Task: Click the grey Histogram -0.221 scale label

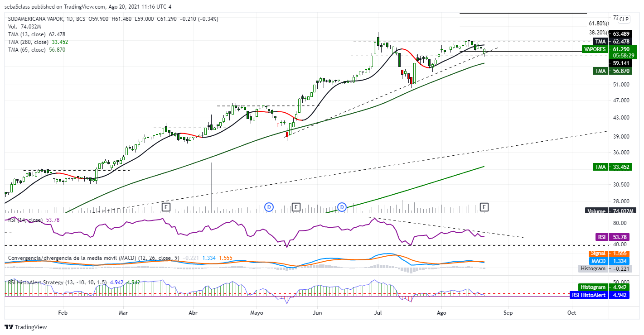Action: click(605, 268)
